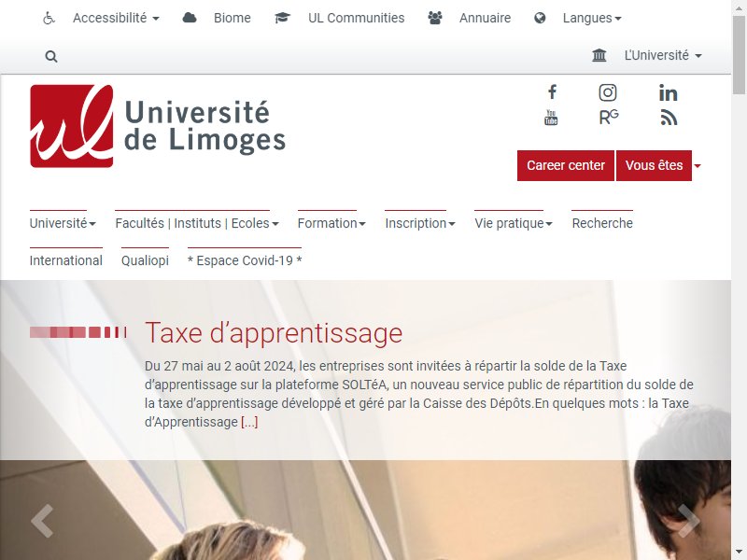747x560 pixels.
Task: Go to the Université de Limoges logo
Action: (x=158, y=126)
